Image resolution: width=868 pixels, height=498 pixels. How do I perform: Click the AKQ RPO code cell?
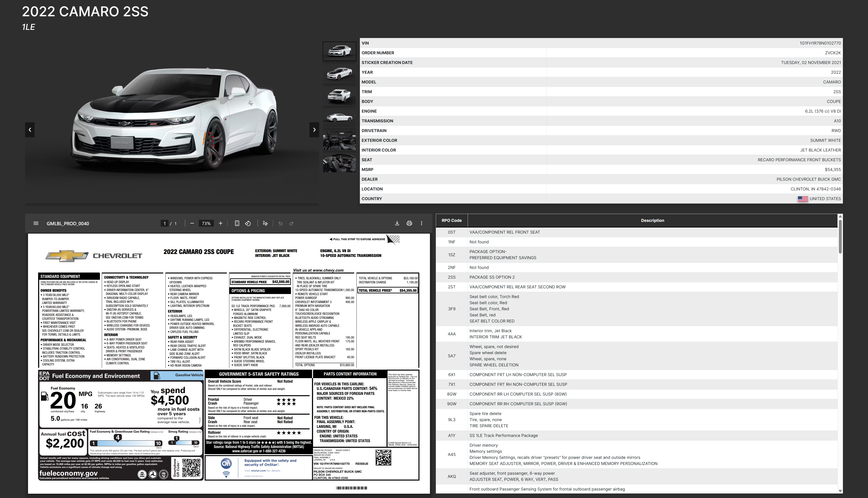pyautogui.click(x=452, y=477)
